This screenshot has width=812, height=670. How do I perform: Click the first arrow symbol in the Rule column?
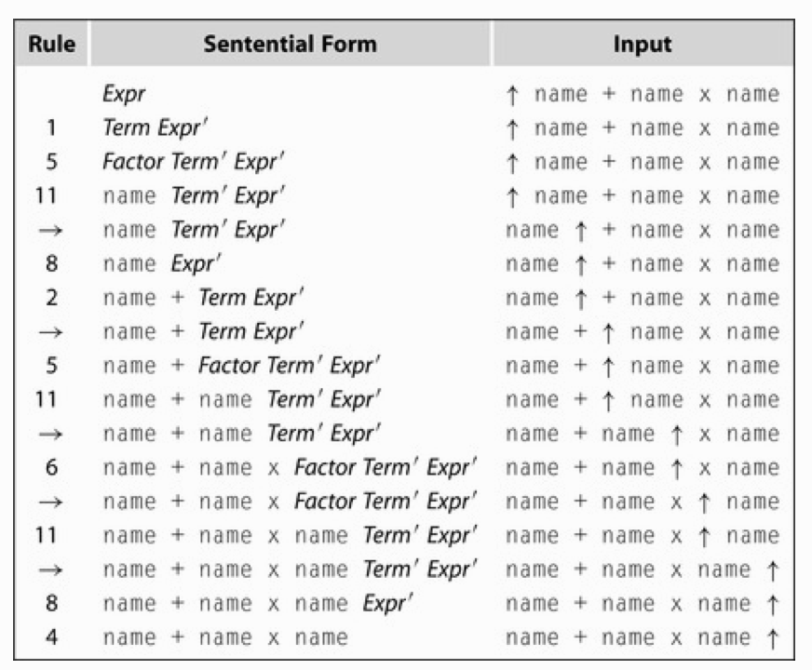(52, 230)
